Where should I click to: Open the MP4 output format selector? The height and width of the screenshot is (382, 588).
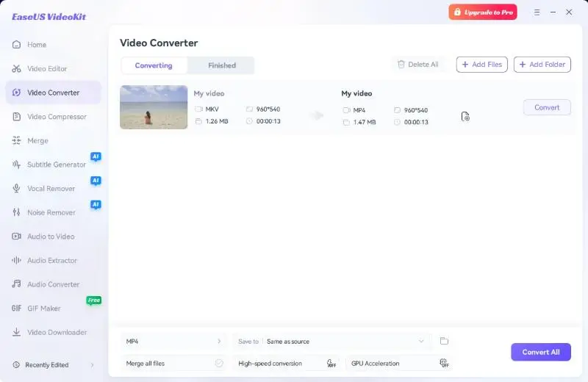(x=174, y=341)
